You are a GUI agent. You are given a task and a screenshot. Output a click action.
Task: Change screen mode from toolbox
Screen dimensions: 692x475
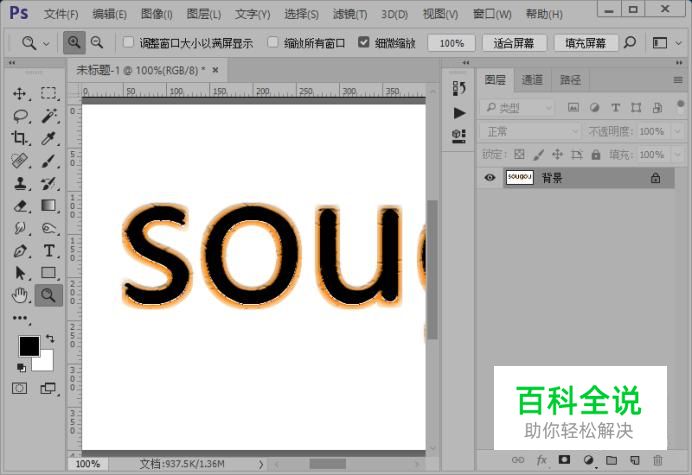48,388
